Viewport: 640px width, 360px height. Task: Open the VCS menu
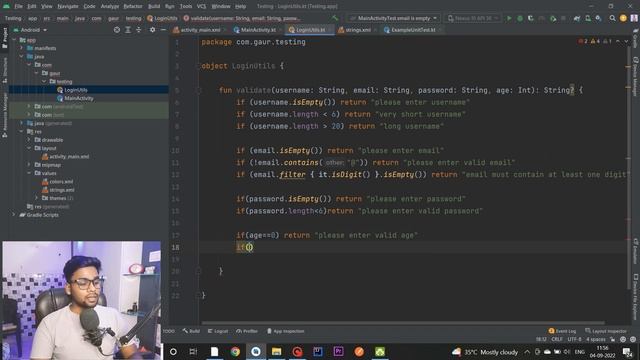point(201,6)
